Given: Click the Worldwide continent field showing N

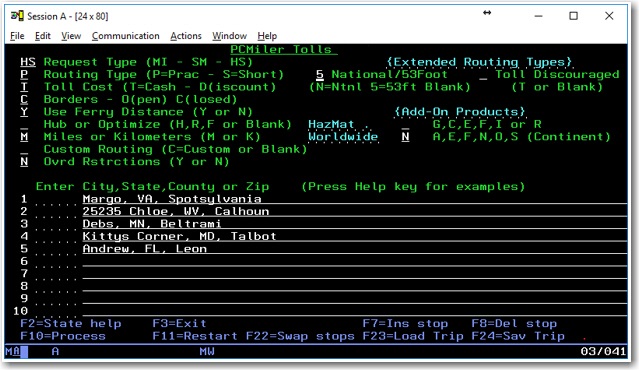Looking at the screenshot, I should [x=405, y=137].
